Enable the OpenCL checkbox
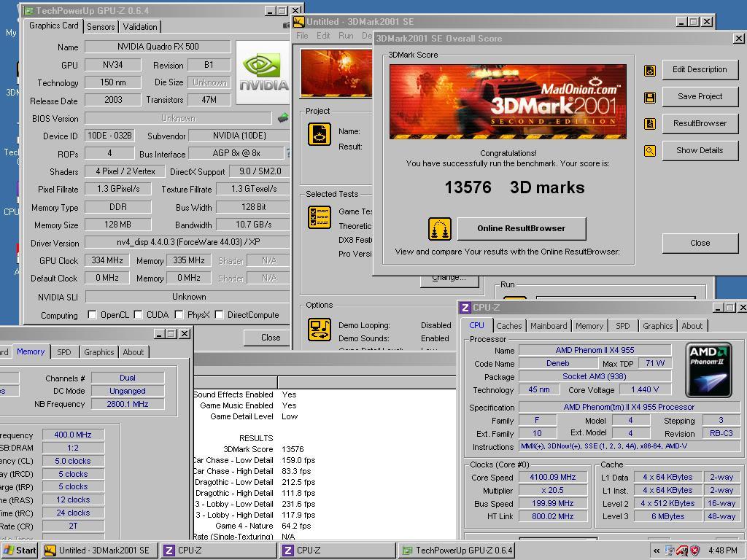The height and width of the screenshot is (560, 747). tap(93, 315)
